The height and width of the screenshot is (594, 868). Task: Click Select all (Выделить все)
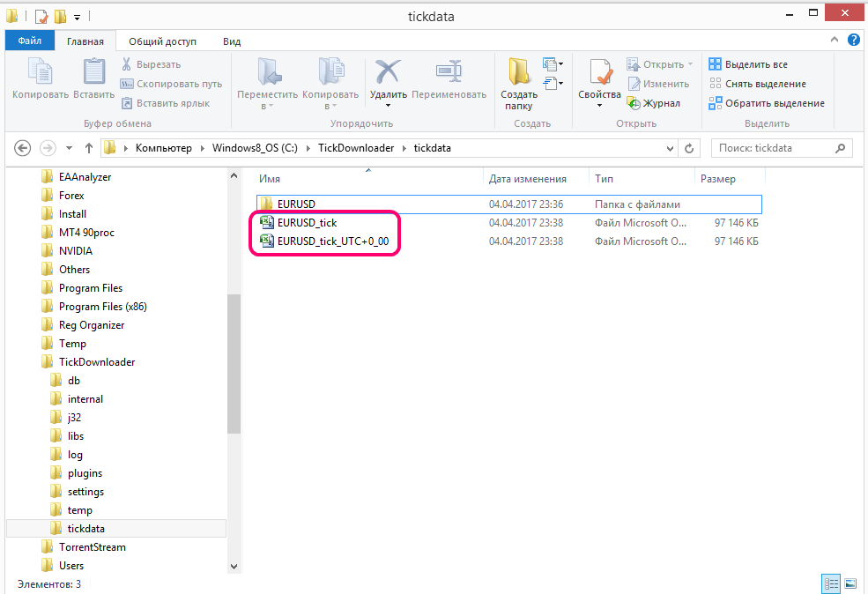(x=748, y=64)
